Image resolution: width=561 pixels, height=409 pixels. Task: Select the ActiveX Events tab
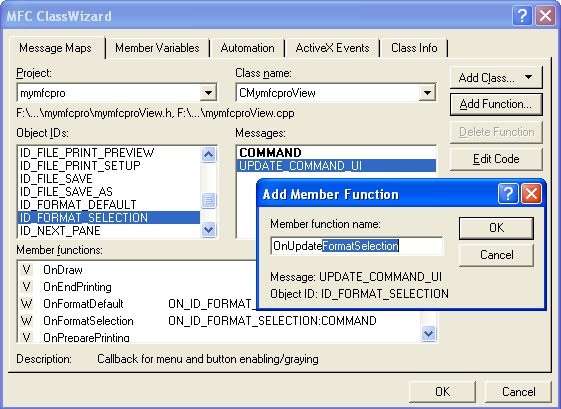tap(332, 48)
